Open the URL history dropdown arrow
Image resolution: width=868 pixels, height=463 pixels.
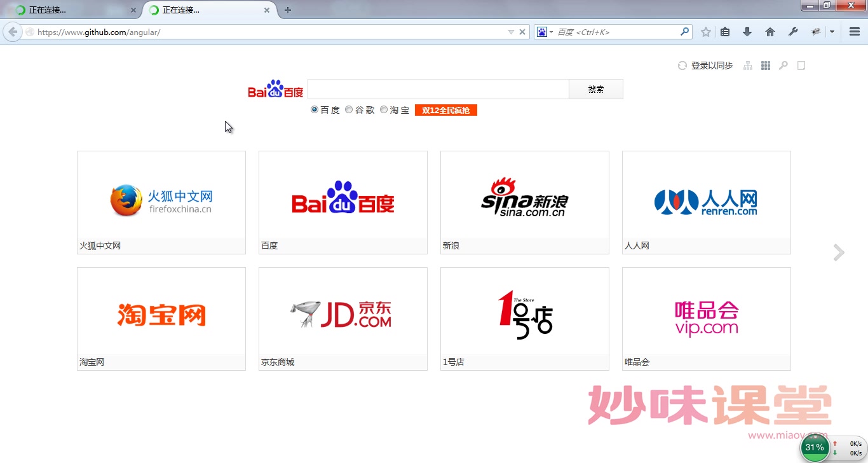(x=511, y=32)
